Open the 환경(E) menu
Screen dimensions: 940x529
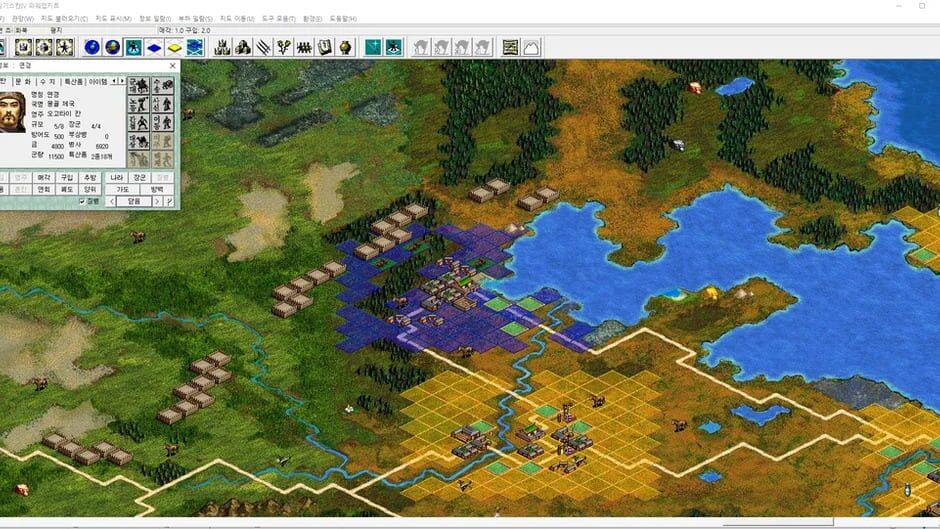(x=312, y=19)
